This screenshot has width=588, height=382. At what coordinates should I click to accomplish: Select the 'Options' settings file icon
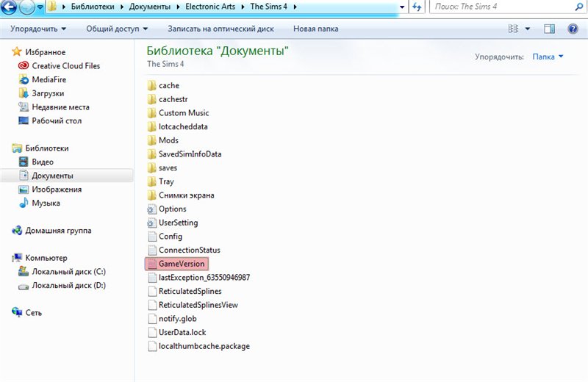click(x=151, y=209)
